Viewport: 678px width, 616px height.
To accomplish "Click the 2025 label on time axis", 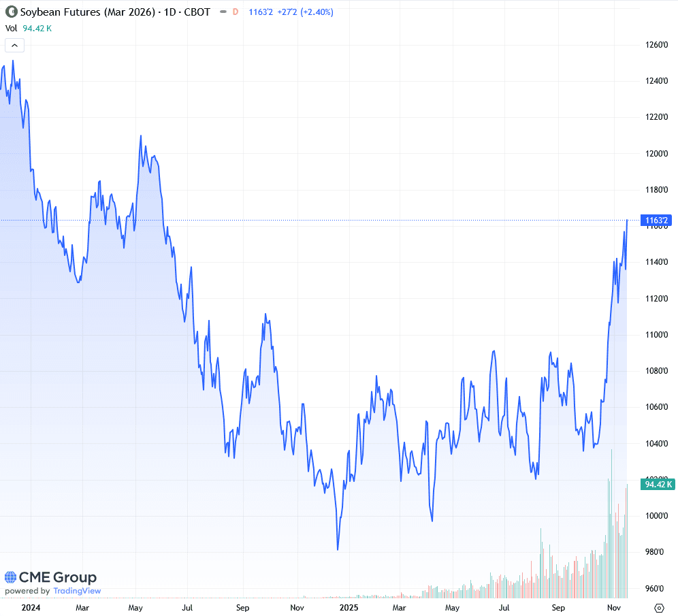I will coord(349,606).
